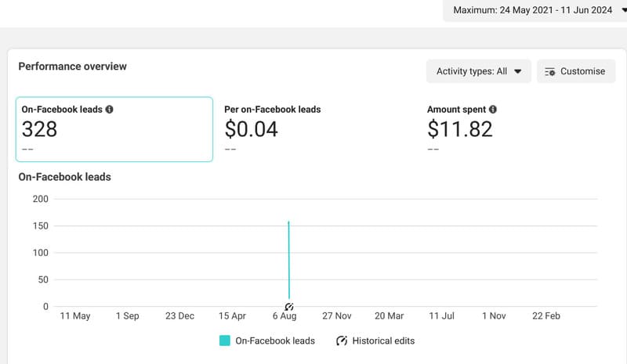Expand the Activity types: All dropdown

pyautogui.click(x=479, y=71)
